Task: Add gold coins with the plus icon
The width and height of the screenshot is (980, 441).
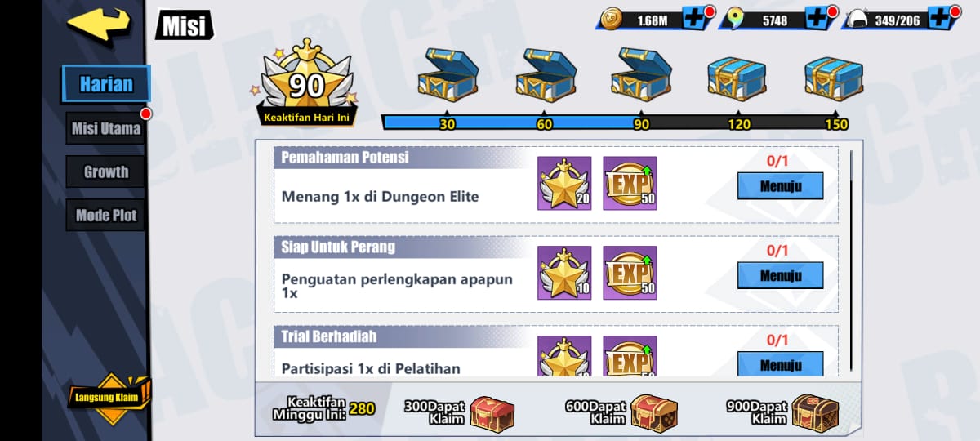Action: click(x=694, y=20)
